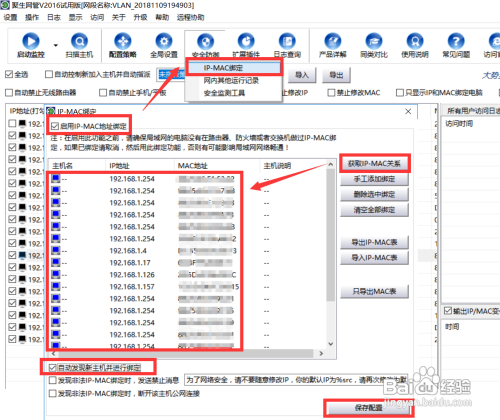This screenshot has width=500, height=420.
Task: Enable 自动禁止无线路由器 checkbox
Action: 9,92
